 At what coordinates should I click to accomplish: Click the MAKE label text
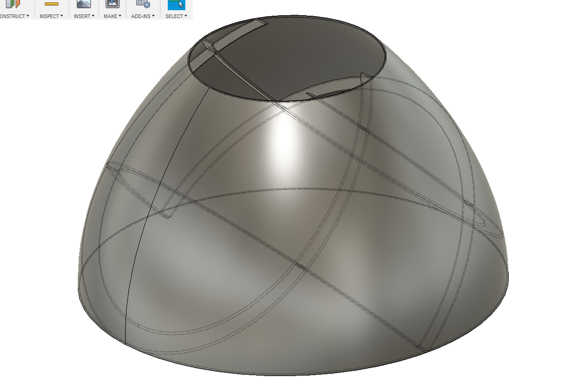(111, 16)
